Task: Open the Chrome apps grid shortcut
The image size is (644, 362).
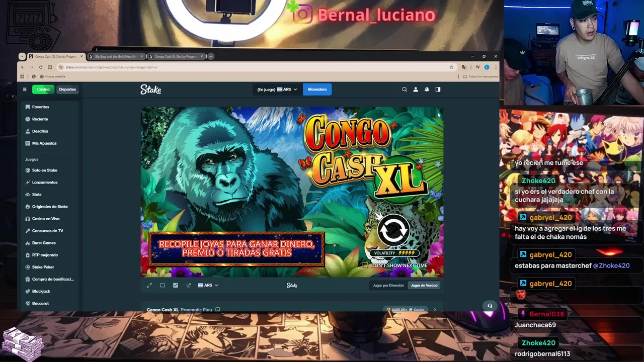Action: pyautogui.click(x=22, y=76)
